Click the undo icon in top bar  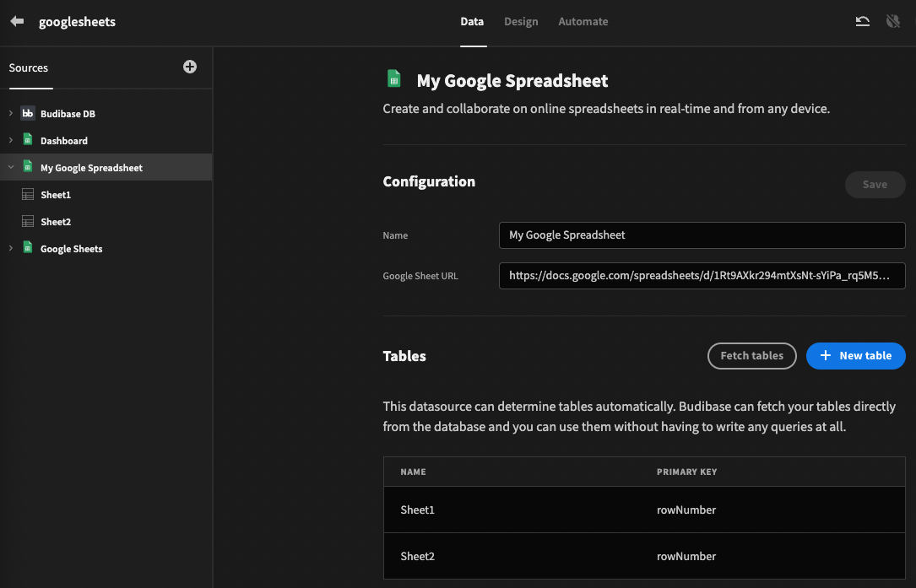pos(862,22)
